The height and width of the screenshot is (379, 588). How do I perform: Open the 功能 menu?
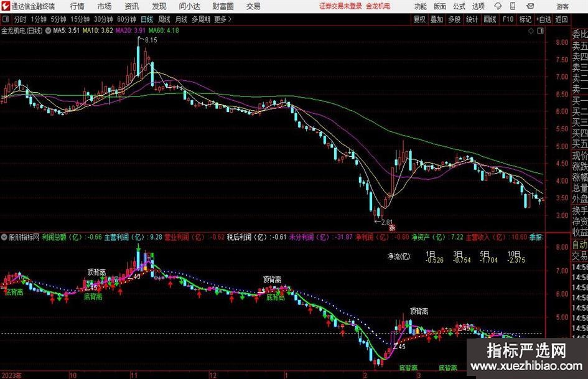point(421,6)
